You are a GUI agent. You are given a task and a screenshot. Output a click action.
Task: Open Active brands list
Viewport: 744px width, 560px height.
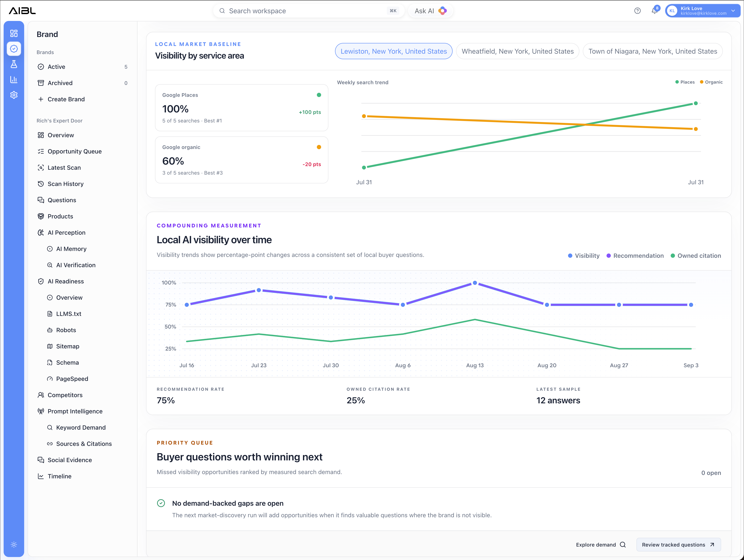click(x=82, y=67)
